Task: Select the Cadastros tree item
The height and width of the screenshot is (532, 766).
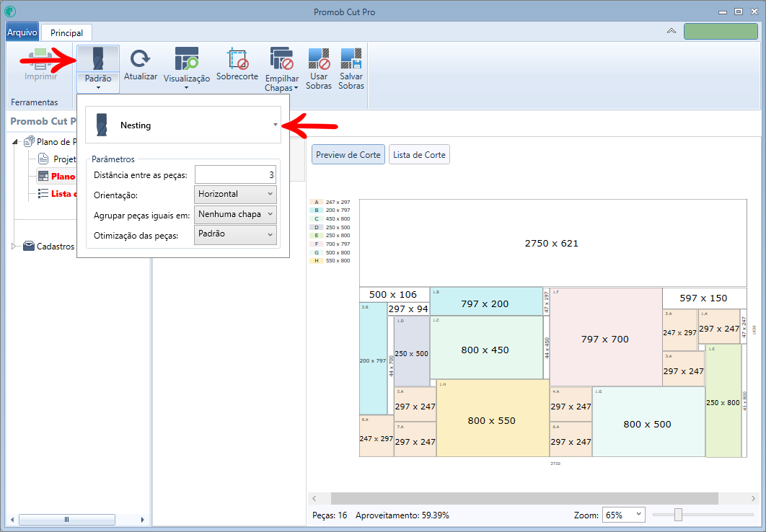Action: tap(56, 246)
